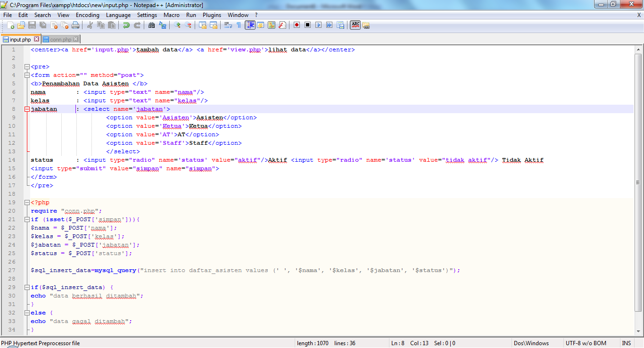Collapse the if($sql_insert_data) fold on line 29
The image size is (644, 348).
27,287
